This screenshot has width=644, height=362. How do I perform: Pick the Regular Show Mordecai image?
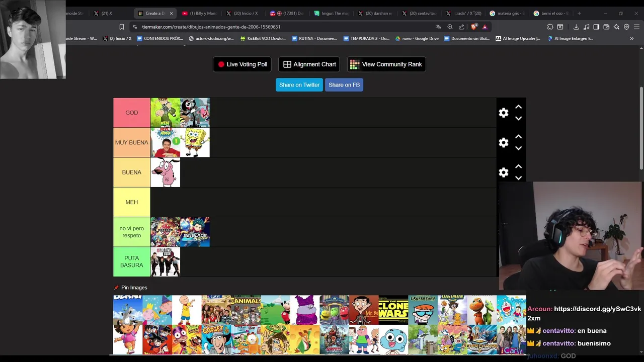point(423,339)
